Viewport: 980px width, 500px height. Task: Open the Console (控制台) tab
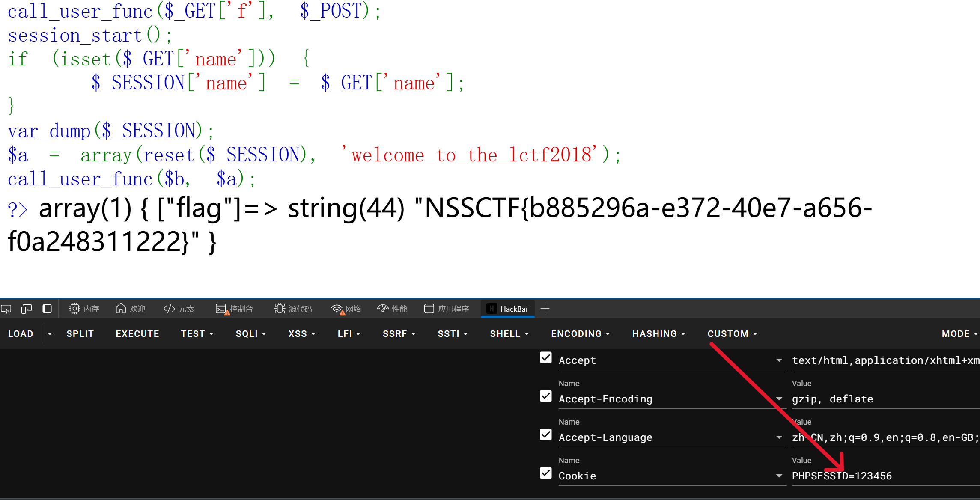(x=235, y=309)
